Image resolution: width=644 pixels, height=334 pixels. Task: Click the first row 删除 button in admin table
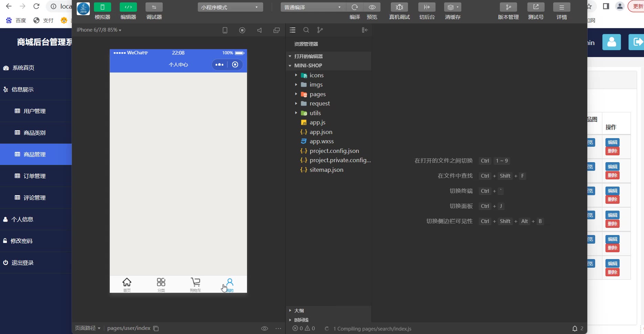click(612, 151)
